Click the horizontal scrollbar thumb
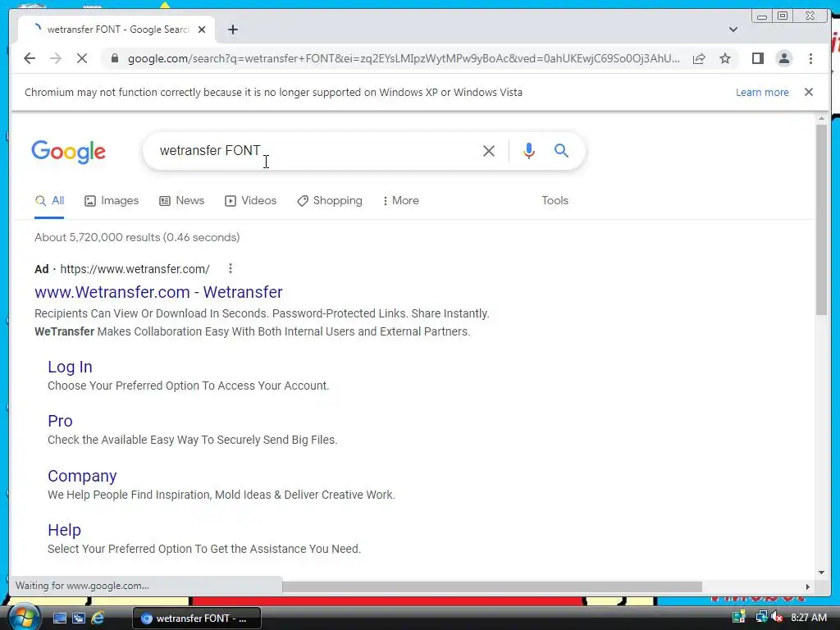 click(492, 587)
